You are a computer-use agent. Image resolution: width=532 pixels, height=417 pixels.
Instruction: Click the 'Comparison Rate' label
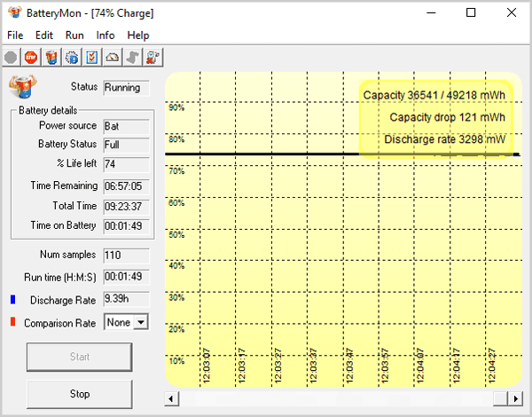(x=59, y=323)
